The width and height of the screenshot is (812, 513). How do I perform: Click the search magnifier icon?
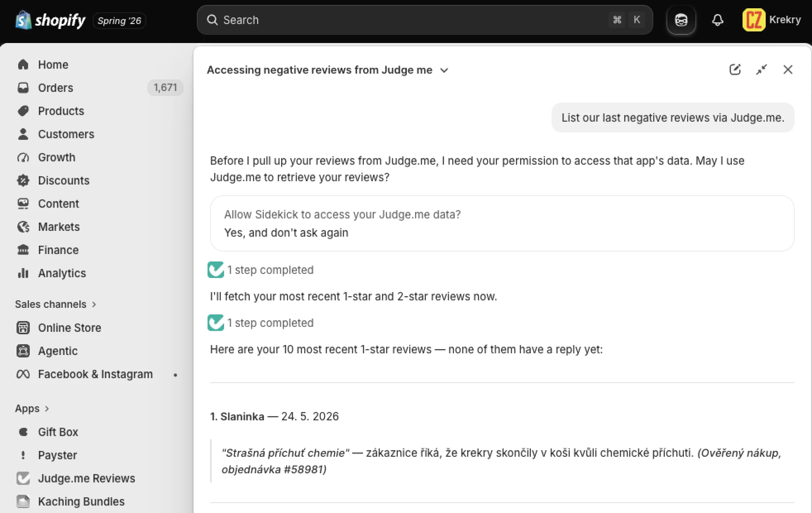point(212,20)
